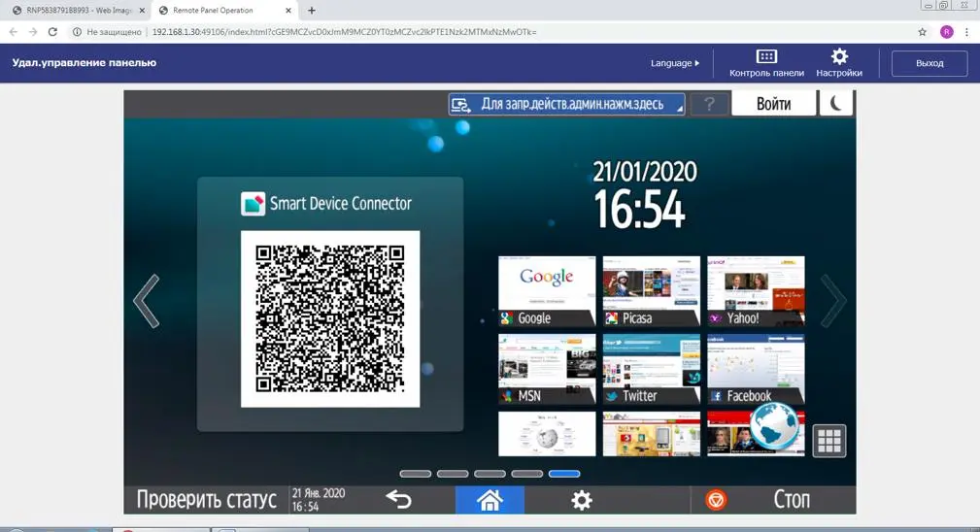Click the Выход button

(929, 63)
